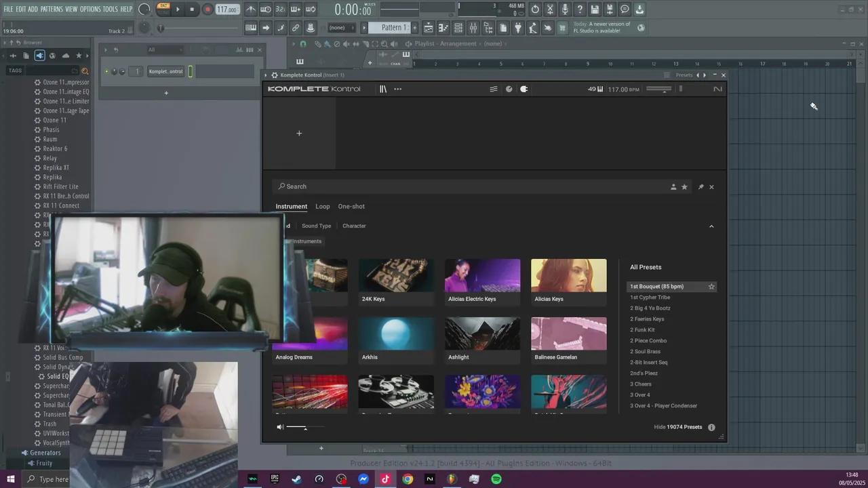Screen dimensions: 868x488
Task: Open the channel rack view icon
Action: pyautogui.click(x=458, y=28)
